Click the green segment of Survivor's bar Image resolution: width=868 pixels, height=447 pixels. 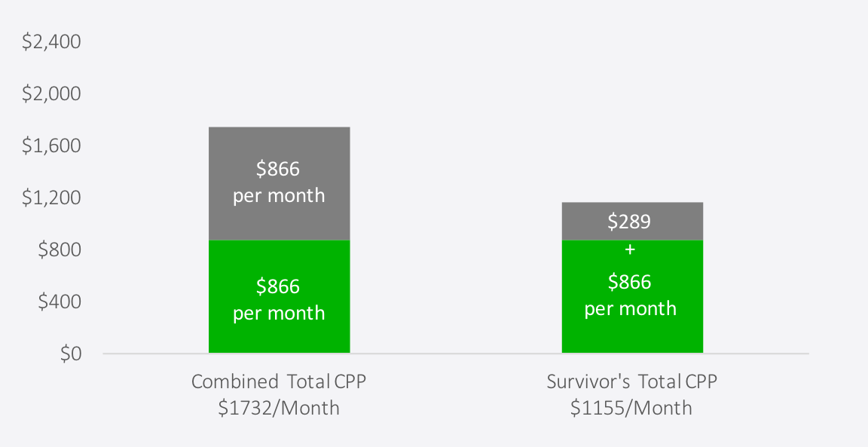632,296
